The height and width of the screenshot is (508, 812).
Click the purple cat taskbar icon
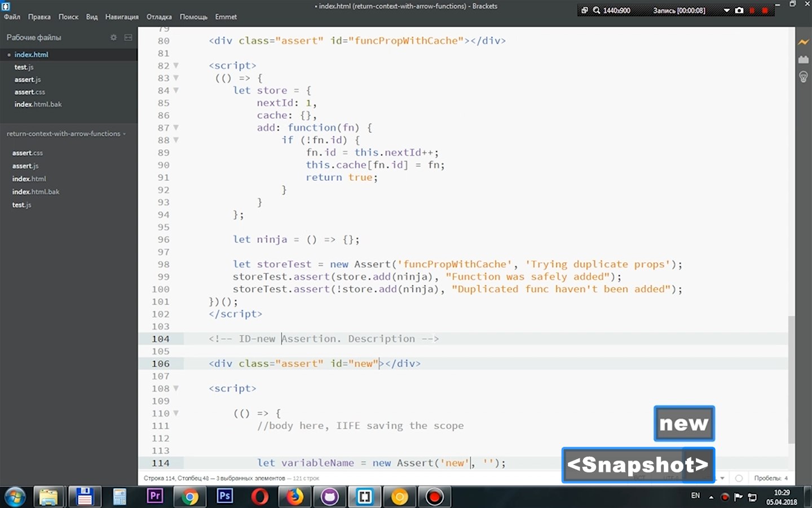[330, 497]
